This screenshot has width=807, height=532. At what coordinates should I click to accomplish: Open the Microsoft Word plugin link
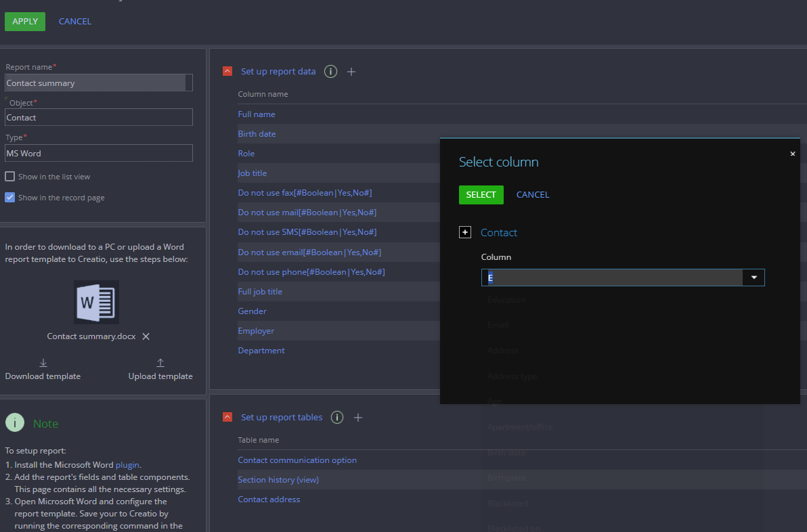pyautogui.click(x=127, y=465)
